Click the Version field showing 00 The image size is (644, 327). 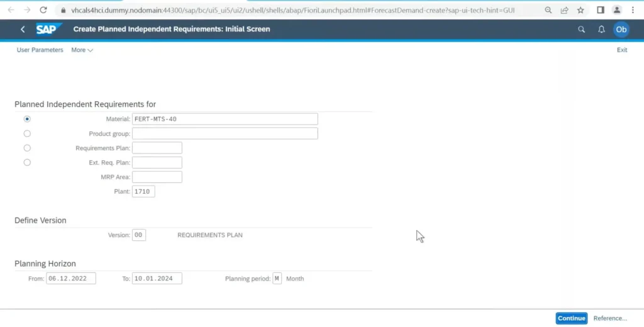tap(139, 235)
